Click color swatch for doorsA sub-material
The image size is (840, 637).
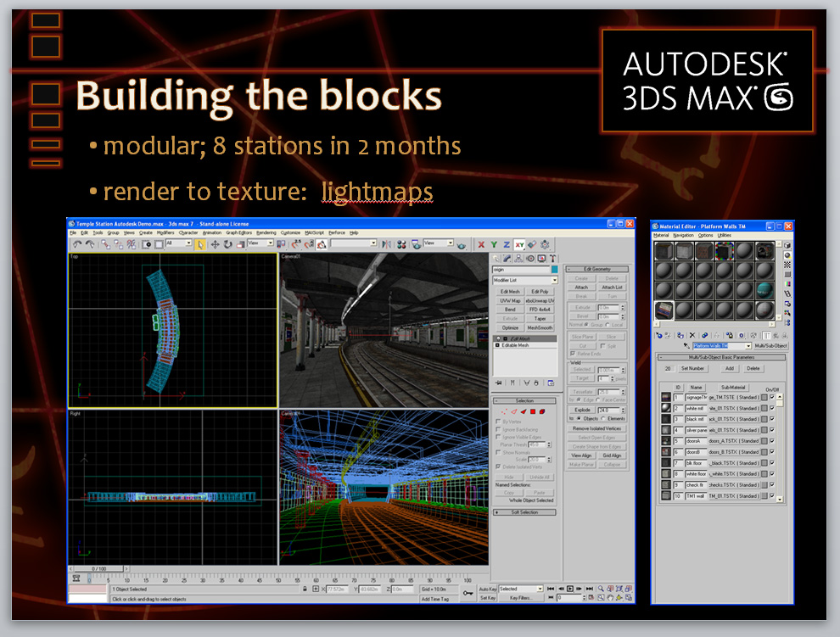tap(764, 441)
